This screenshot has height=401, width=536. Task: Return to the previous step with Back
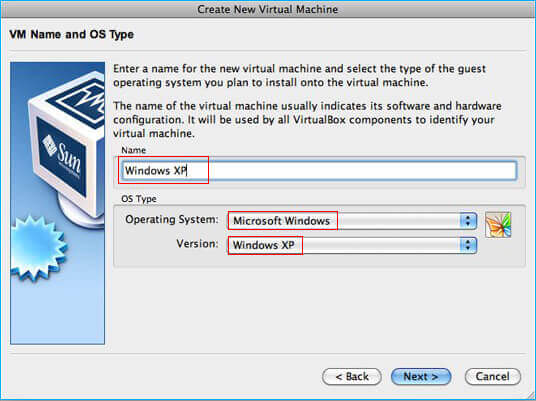[x=352, y=377]
